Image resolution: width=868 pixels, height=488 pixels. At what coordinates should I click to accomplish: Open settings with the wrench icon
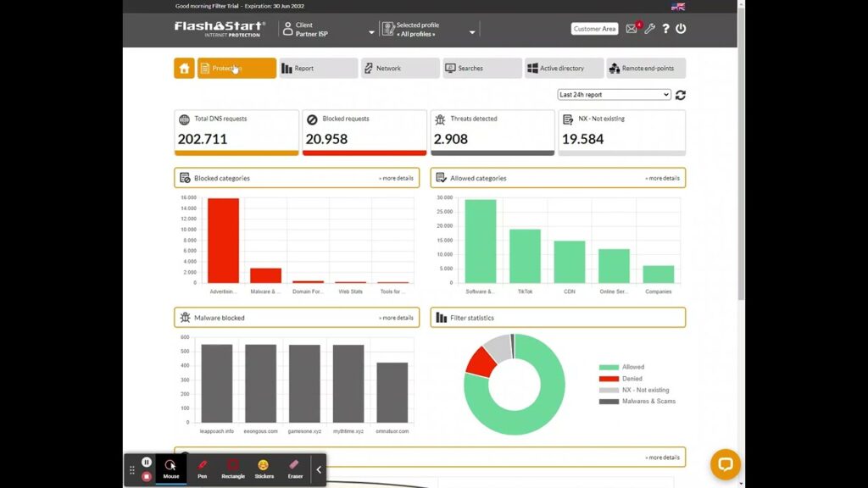649,29
